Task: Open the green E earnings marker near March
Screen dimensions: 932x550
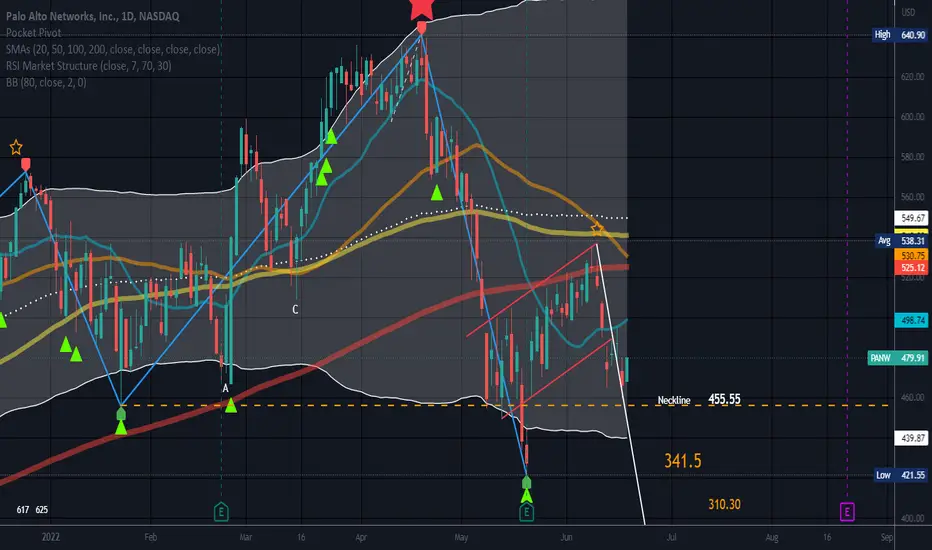Action: tap(221, 511)
